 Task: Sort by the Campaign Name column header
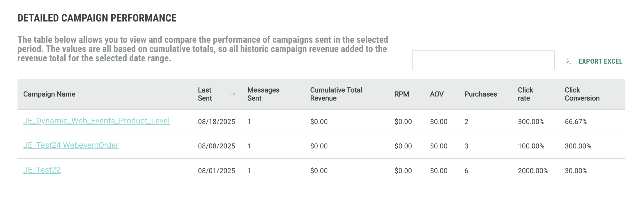[x=49, y=94]
